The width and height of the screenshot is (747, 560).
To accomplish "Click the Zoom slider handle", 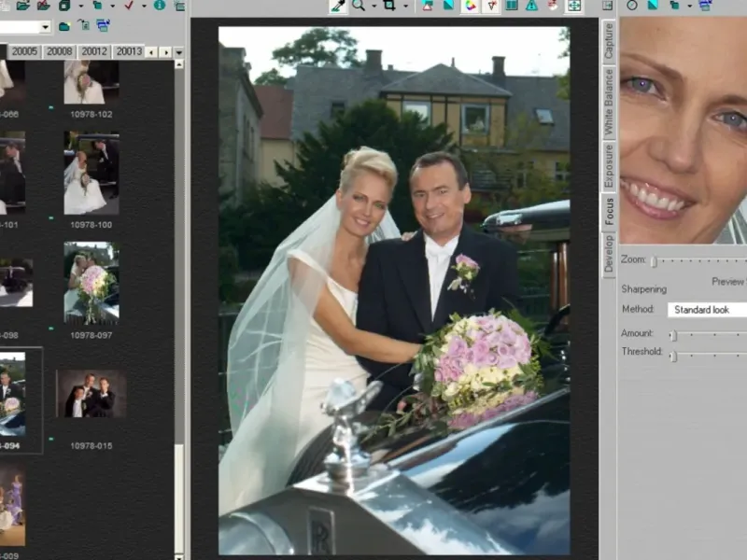I will click(655, 261).
